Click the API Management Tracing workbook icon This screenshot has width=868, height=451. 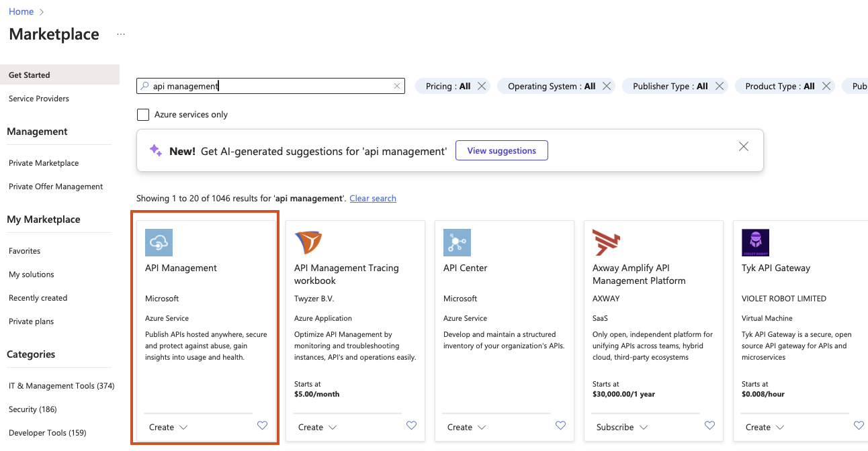[308, 242]
